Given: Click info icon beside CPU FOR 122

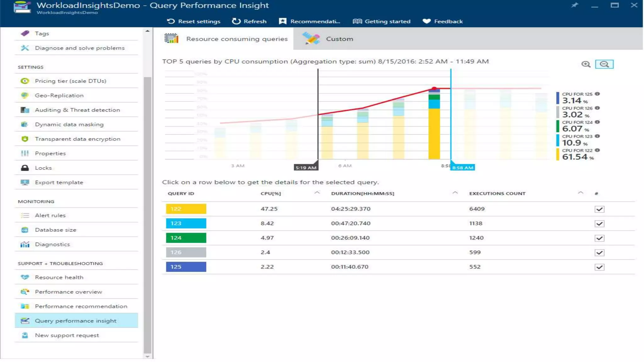Looking at the screenshot, I should (597, 150).
